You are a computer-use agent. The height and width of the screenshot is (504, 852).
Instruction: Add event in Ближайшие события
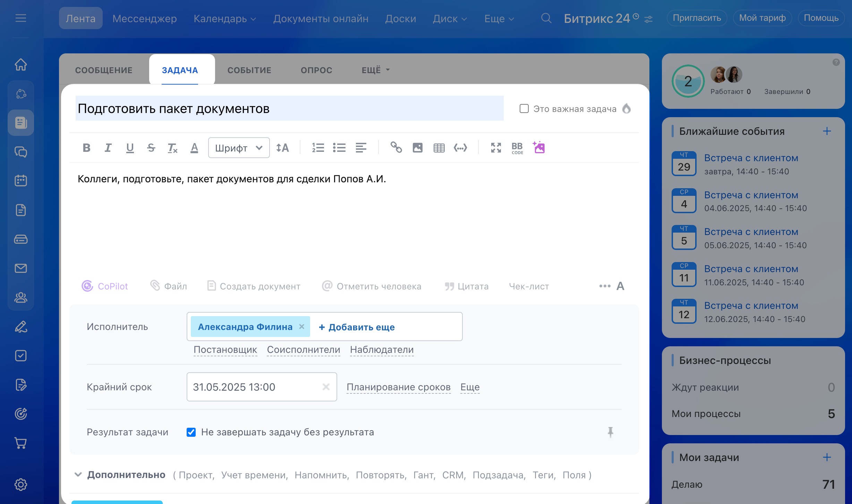click(x=827, y=131)
